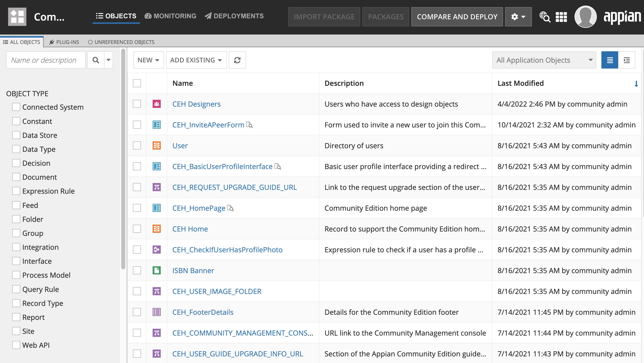Viewport: 644px width, 363px height.
Task: Open the CEH_FooterDetails link
Action: click(x=203, y=312)
